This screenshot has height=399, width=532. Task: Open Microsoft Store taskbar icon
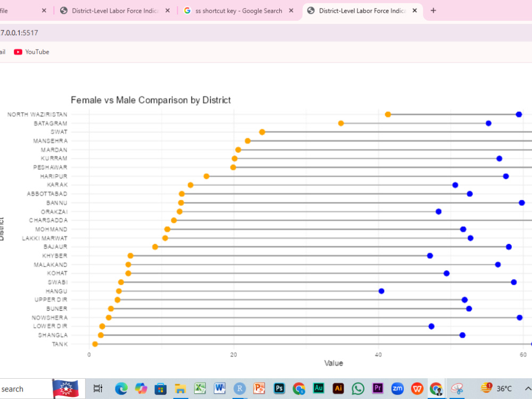[161, 388]
